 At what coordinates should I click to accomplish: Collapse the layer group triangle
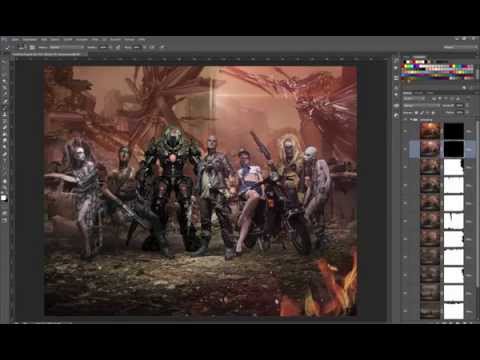point(412,119)
